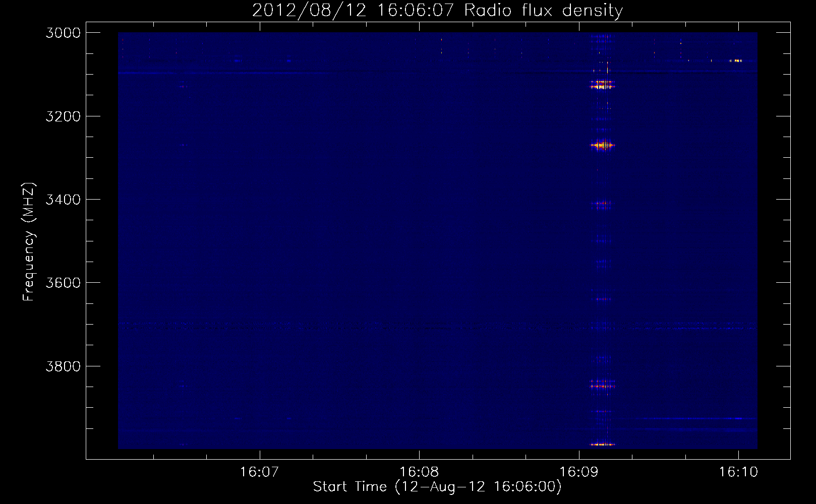
Task: Click the 3400 frequency tick label
Action: [63, 200]
